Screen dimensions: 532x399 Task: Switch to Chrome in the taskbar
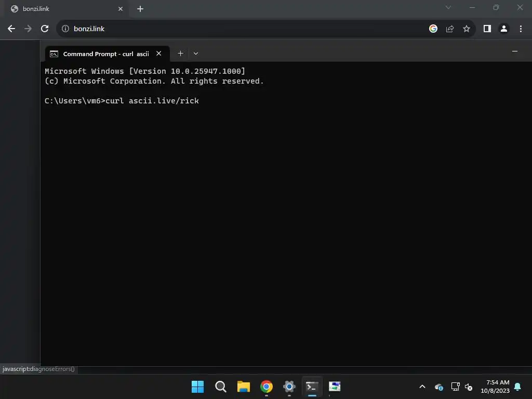[267, 387]
